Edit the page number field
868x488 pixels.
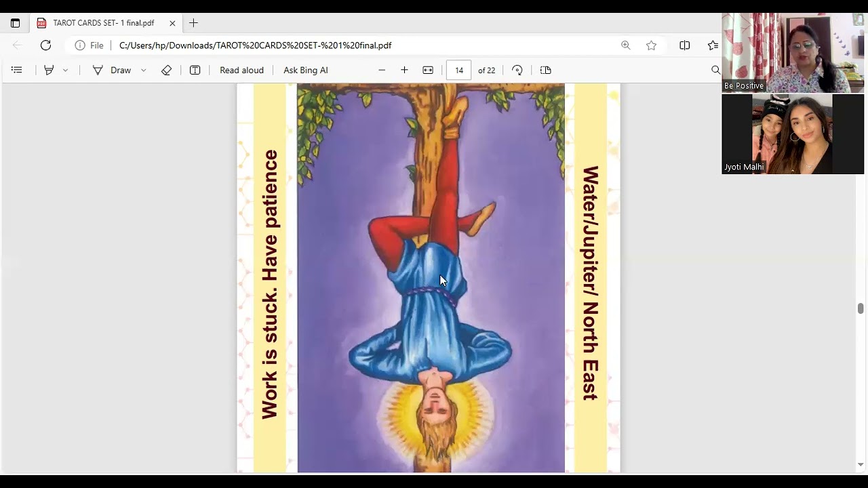coord(459,70)
